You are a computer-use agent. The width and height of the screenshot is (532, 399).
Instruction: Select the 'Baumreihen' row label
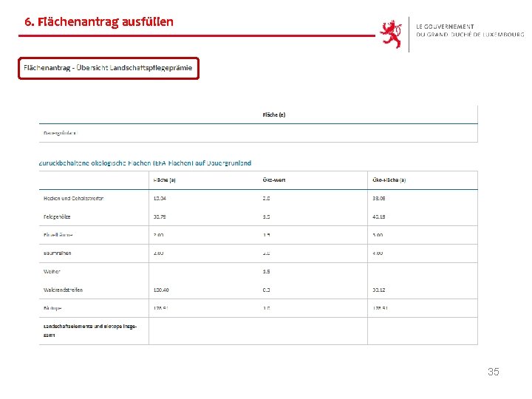57,253
